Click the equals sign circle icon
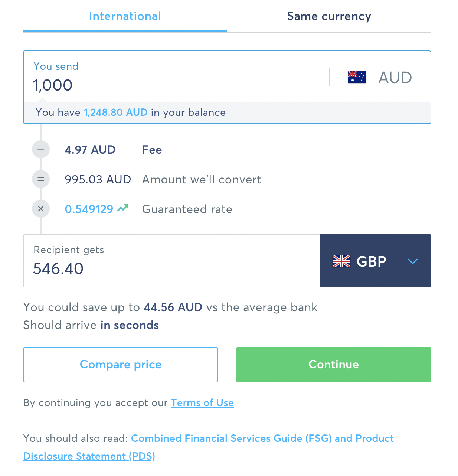Image resolution: width=458 pixels, height=476 pixels. (41, 179)
